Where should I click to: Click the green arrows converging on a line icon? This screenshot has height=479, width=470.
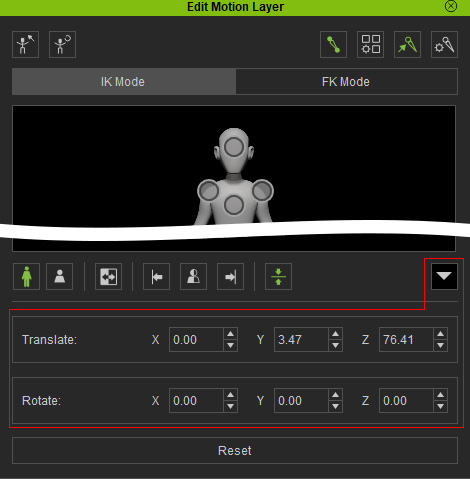278,276
